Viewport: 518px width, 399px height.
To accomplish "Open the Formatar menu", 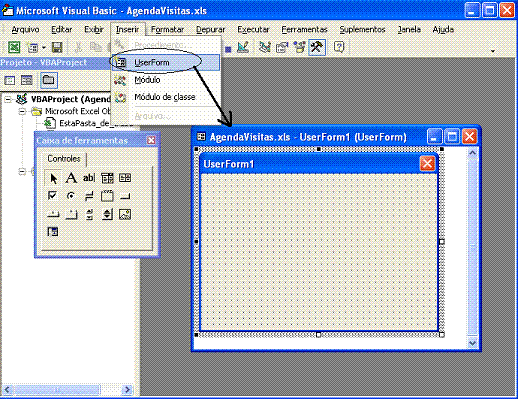I will coord(167,30).
